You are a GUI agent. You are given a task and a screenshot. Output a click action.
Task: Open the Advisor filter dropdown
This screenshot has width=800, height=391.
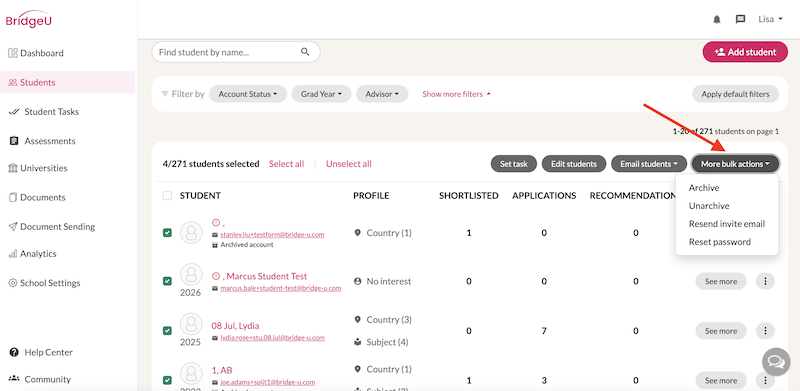point(382,94)
